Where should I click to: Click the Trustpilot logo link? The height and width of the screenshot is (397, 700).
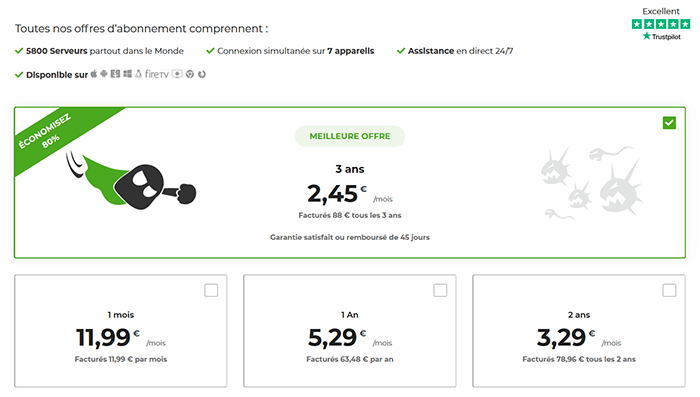tap(662, 37)
